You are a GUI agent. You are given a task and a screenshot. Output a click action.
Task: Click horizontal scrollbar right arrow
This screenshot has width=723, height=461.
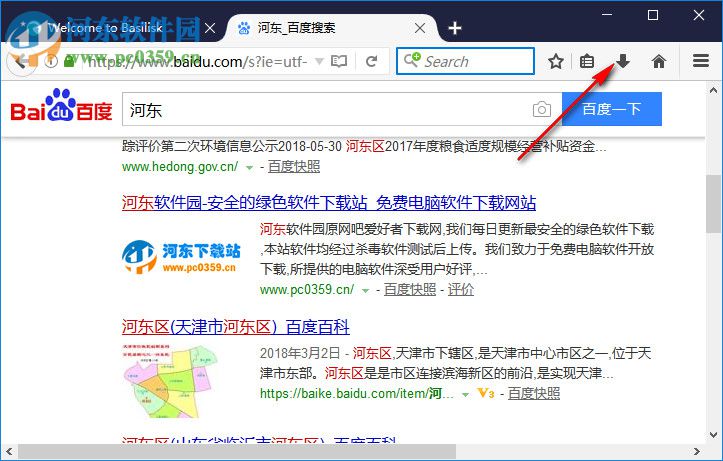tap(697, 452)
